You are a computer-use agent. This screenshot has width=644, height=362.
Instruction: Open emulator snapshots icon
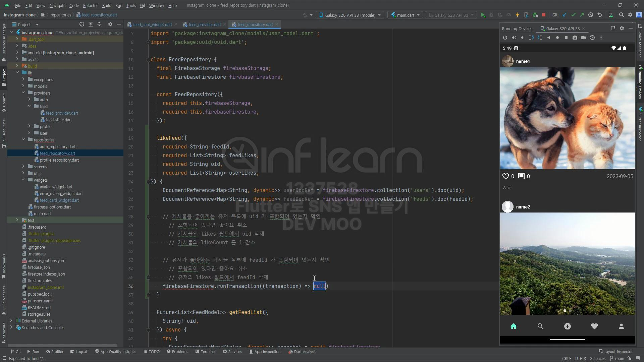click(x=592, y=38)
